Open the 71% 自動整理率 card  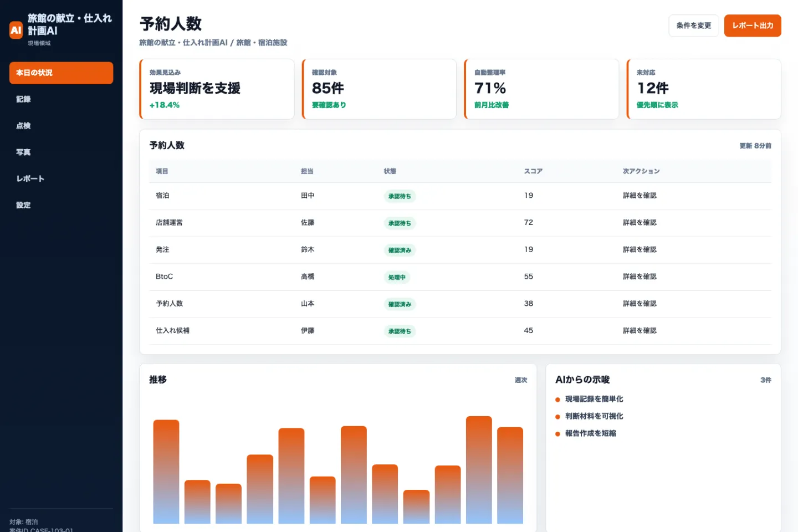tap(541, 89)
